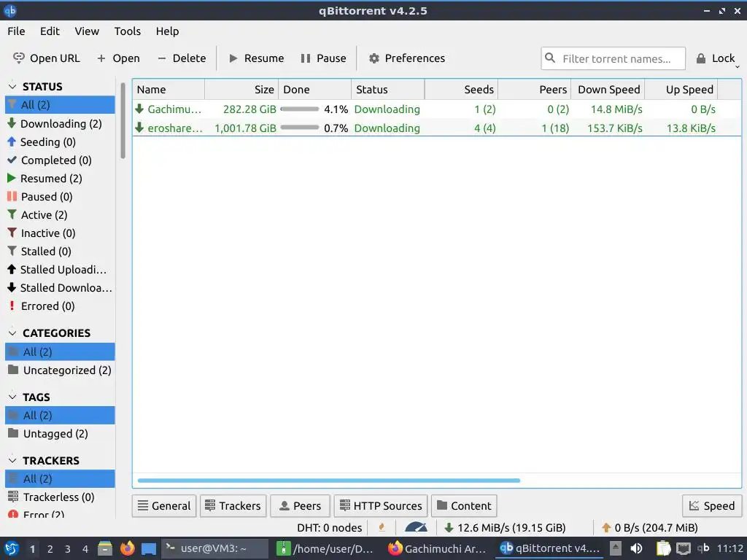Viewport: 747px width, 560px height.
Task: Select the Completed (0) status filter
Action: pos(60,160)
